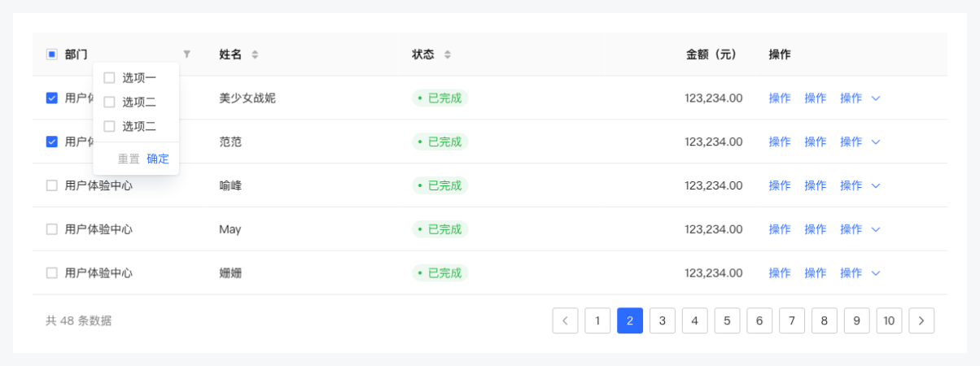Check the 选项一 filter option
Viewport: 980px width, 366px height.
pos(109,78)
